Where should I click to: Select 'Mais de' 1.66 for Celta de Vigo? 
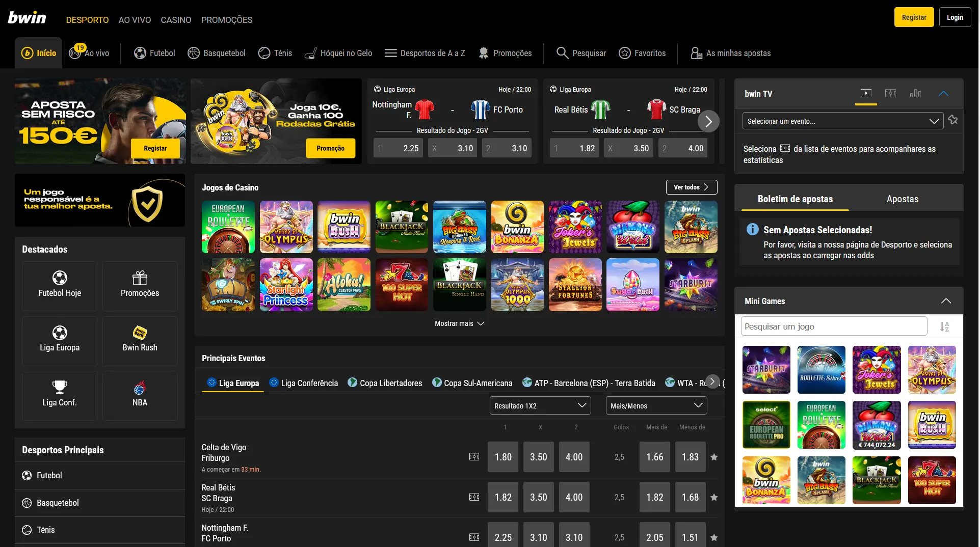655,457
